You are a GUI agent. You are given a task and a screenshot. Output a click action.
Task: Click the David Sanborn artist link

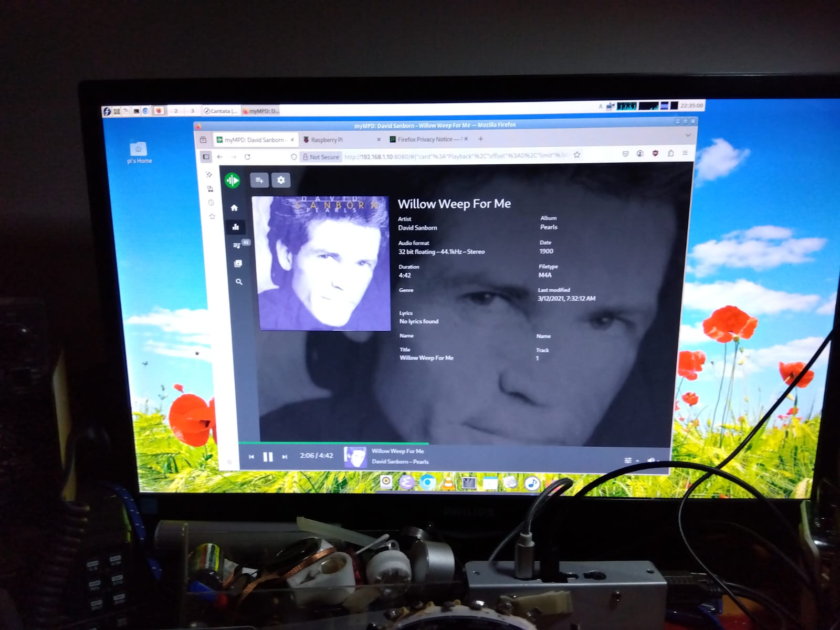coord(417,228)
